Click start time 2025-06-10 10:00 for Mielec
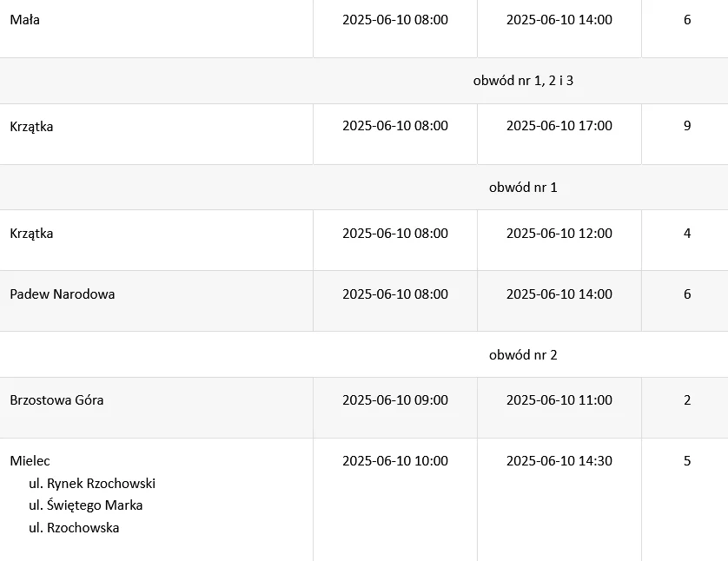This screenshot has width=728, height=561. click(395, 461)
